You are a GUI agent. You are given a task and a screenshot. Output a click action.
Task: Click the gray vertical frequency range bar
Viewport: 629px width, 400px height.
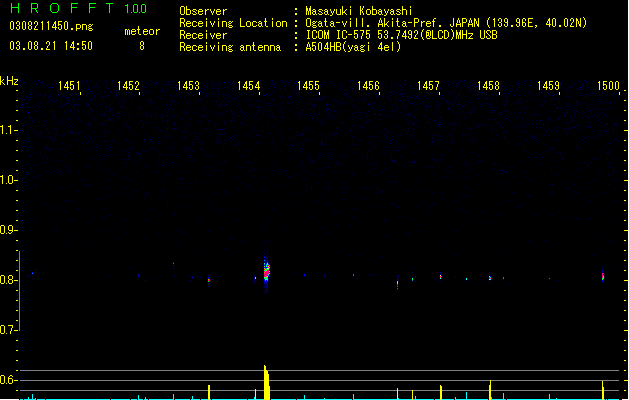tap(19, 290)
